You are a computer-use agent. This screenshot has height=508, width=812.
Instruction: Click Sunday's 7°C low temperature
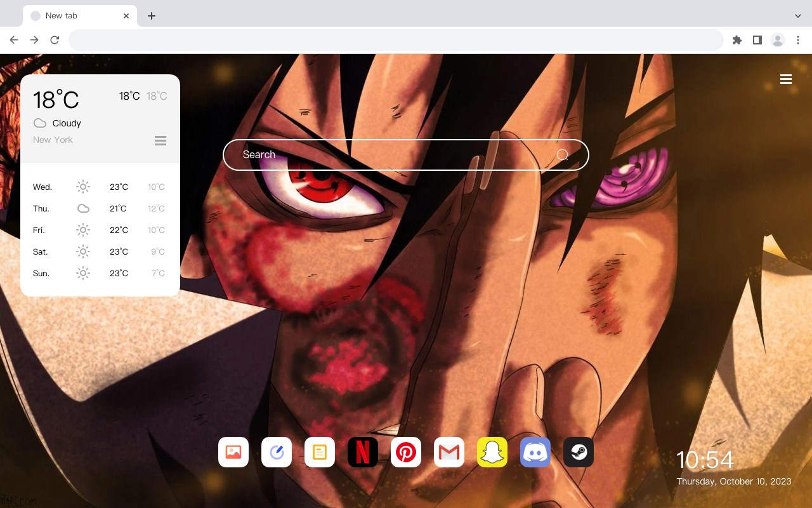tap(158, 273)
